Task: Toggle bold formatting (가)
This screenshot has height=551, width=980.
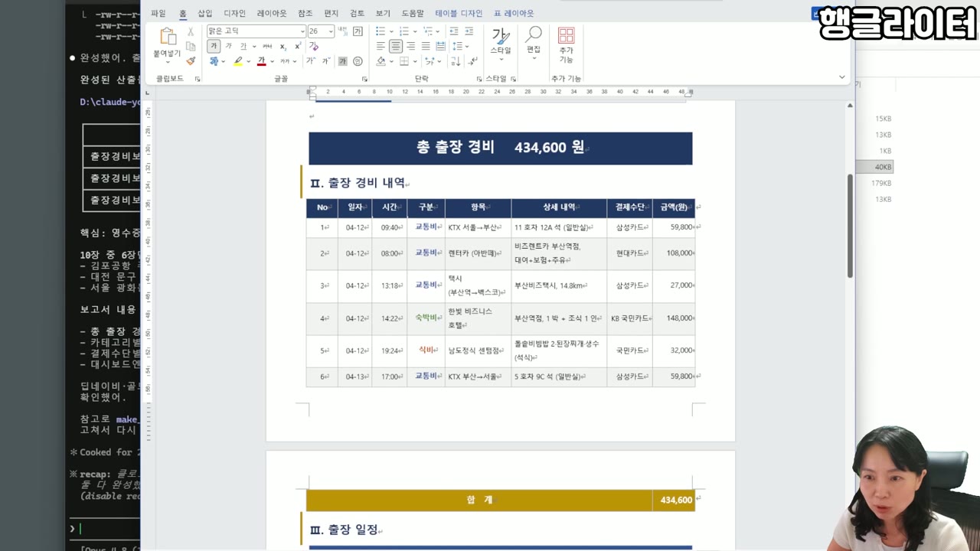Action: tap(214, 46)
